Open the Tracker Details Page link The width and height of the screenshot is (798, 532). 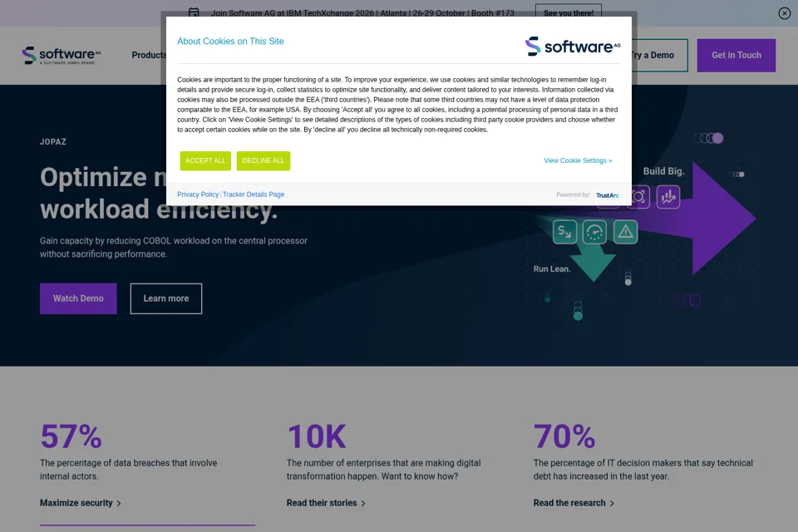pyautogui.click(x=254, y=195)
